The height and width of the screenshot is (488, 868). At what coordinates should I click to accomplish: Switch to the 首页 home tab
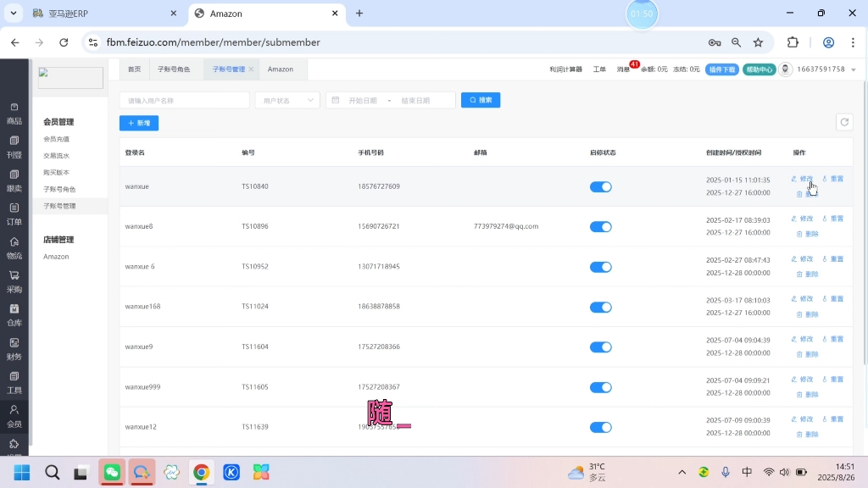pos(134,69)
